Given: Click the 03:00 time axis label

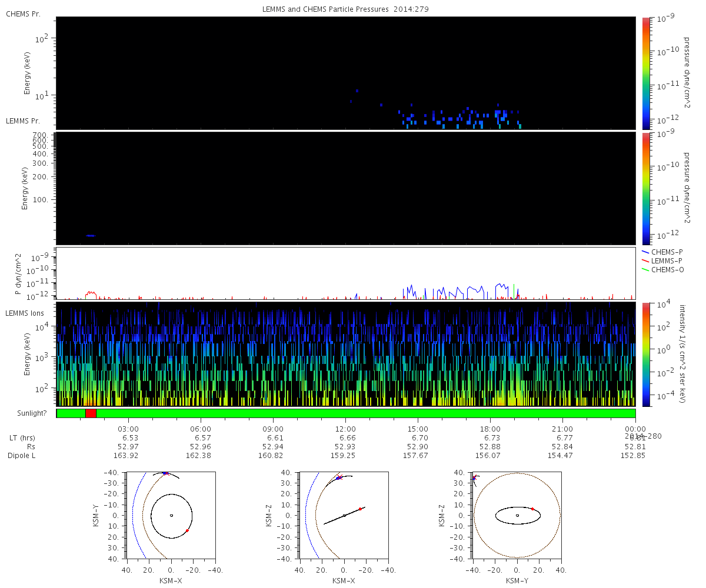Looking at the screenshot, I should click(x=128, y=429).
